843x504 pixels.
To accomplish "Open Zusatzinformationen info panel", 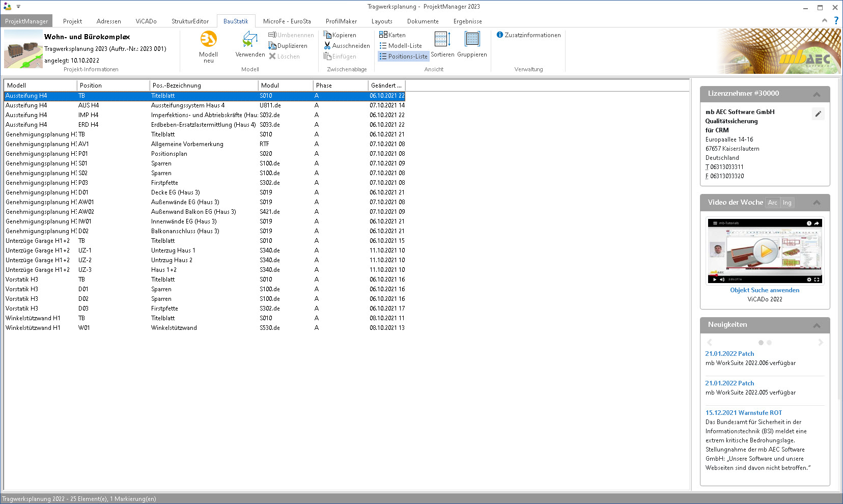I will click(528, 35).
